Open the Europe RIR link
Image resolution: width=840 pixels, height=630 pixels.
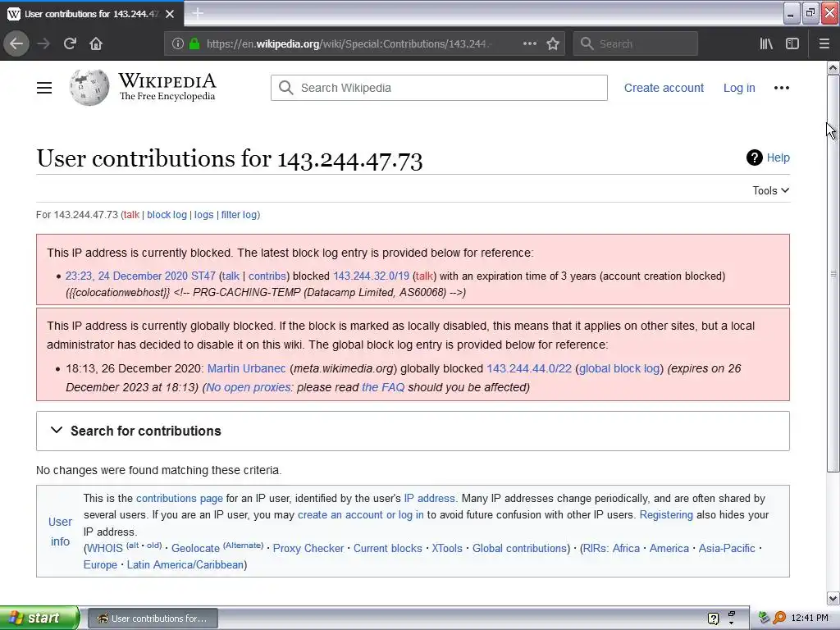(100, 564)
